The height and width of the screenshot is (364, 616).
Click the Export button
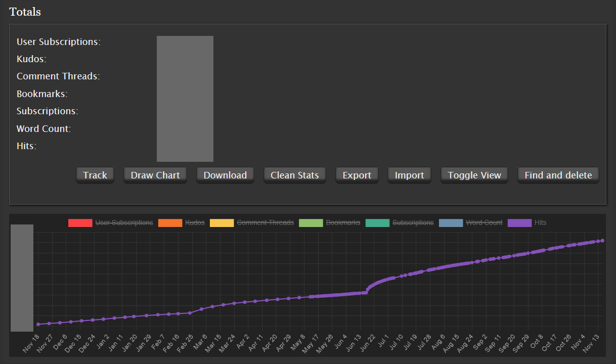click(357, 175)
